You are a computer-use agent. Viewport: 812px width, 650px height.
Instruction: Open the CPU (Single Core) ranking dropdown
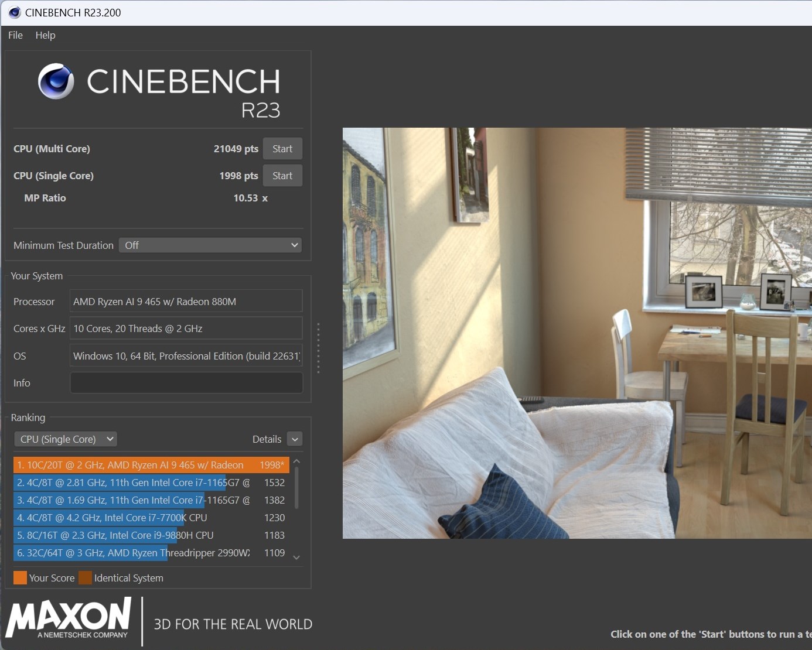[66, 439]
